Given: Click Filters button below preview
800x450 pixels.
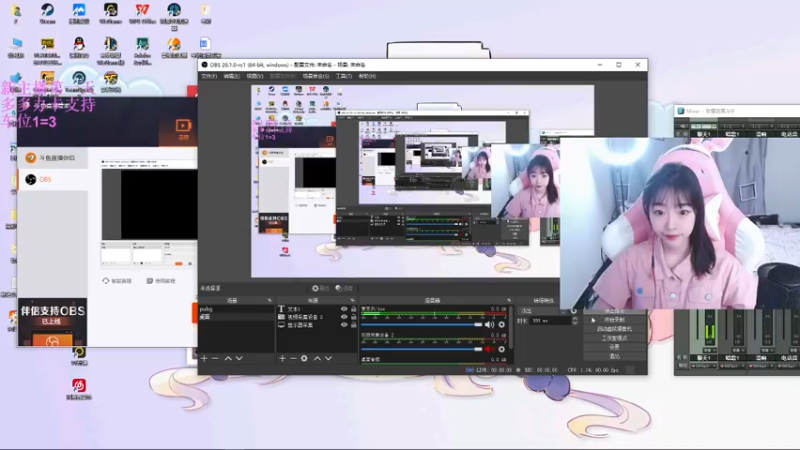Looking at the screenshot, I should (x=344, y=288).
